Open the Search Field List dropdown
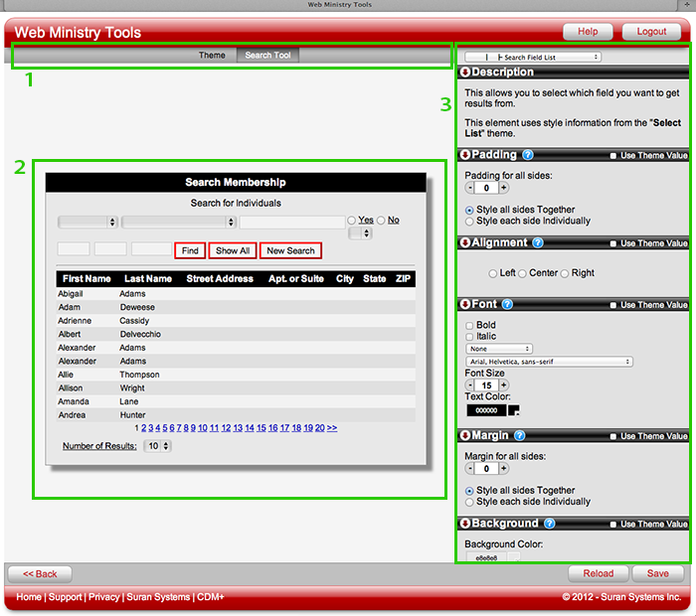The image size is (696, 616). click(533, 58)
